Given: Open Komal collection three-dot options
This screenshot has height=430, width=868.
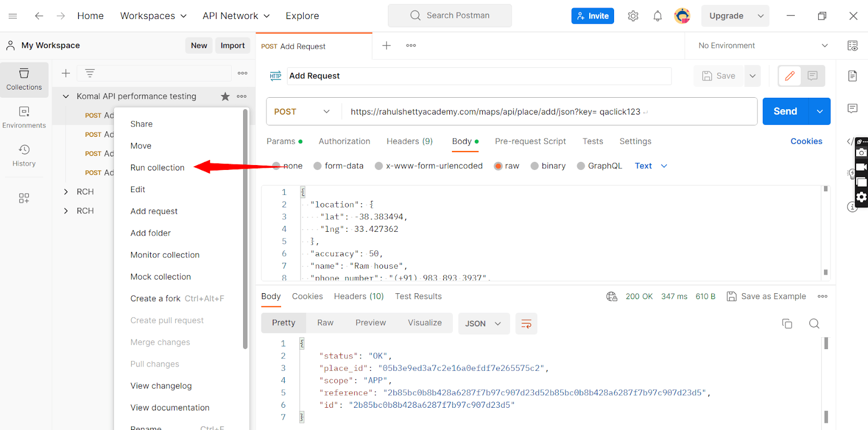Looking at the screenshot, I should (x=241, y=97).
